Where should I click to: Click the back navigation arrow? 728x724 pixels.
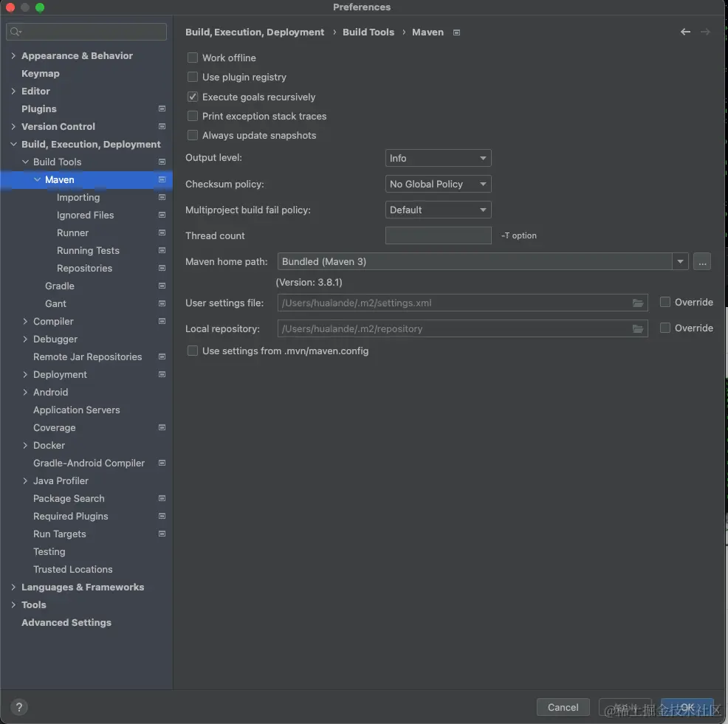685,32
